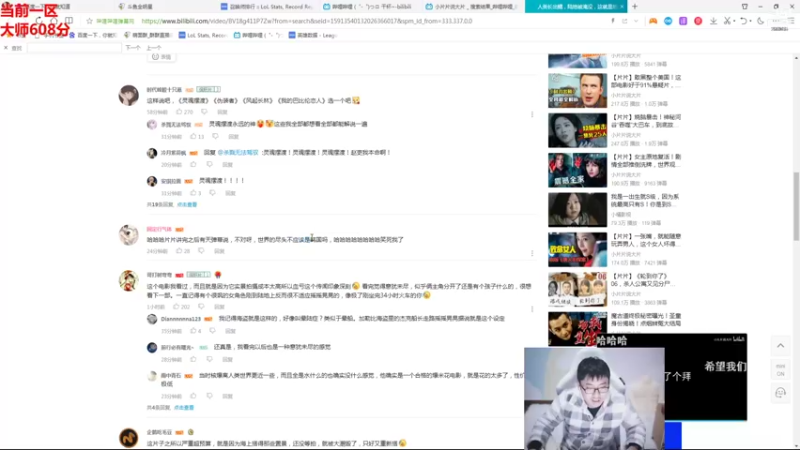Click the game controller extension icon
The width and height of the screenshot is (800, 450).
pos(653,21)
